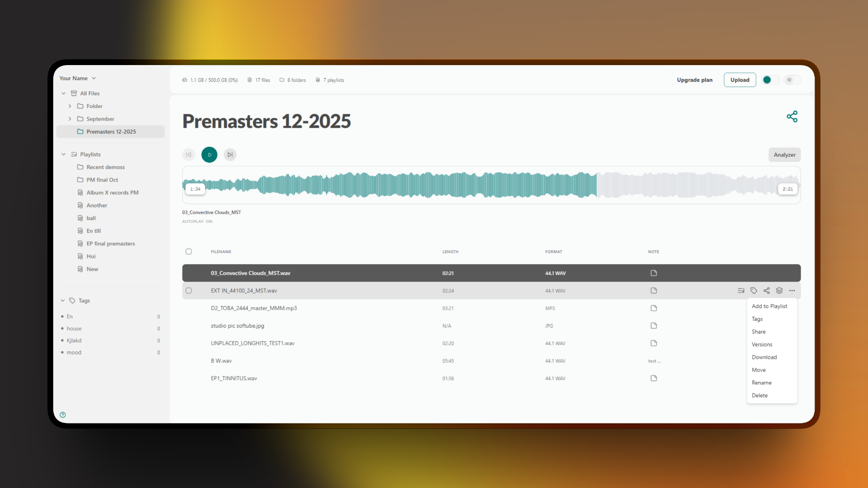This screenshot has width=868, height=488.
Task: Click the share icon beside Premasters 12-2025 title
Action: click(792, 117)
